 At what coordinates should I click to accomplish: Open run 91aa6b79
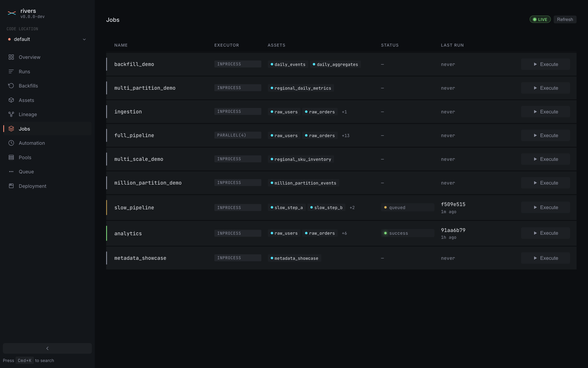point(453,230)
